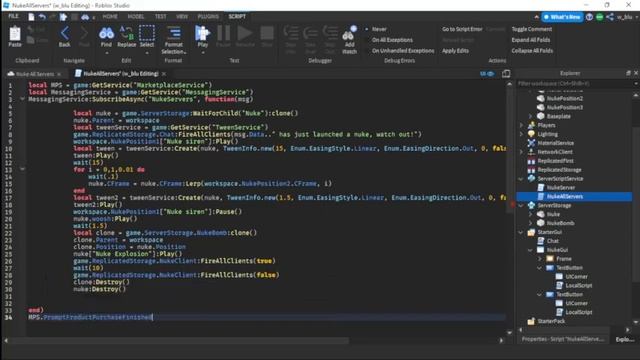
Task: Click the Step Over debugger icon
Action: (x=311, y=33)
